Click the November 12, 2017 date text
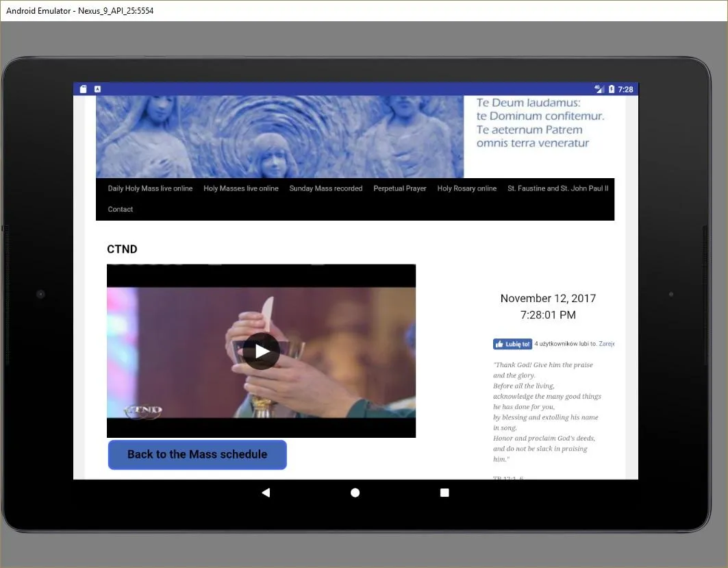This screenshot has width=728, height=568. click(548, 298)
